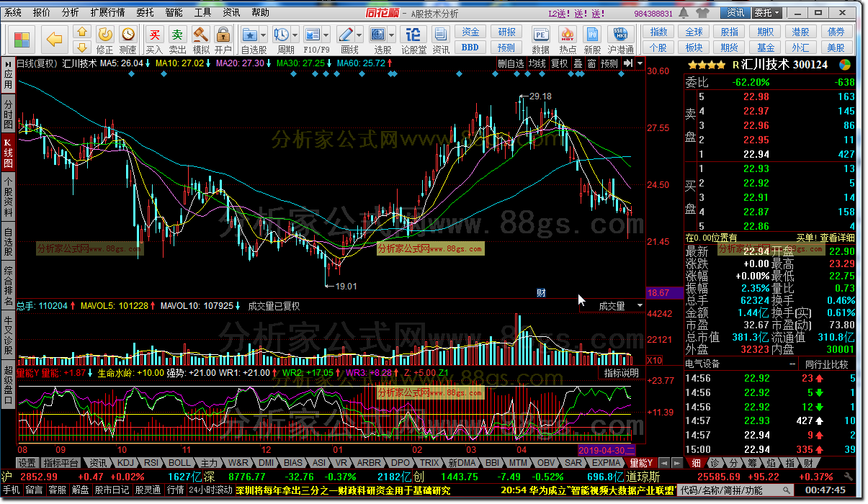Toggle the 叠 (overlay) chart button

click(x=578, y=63)
